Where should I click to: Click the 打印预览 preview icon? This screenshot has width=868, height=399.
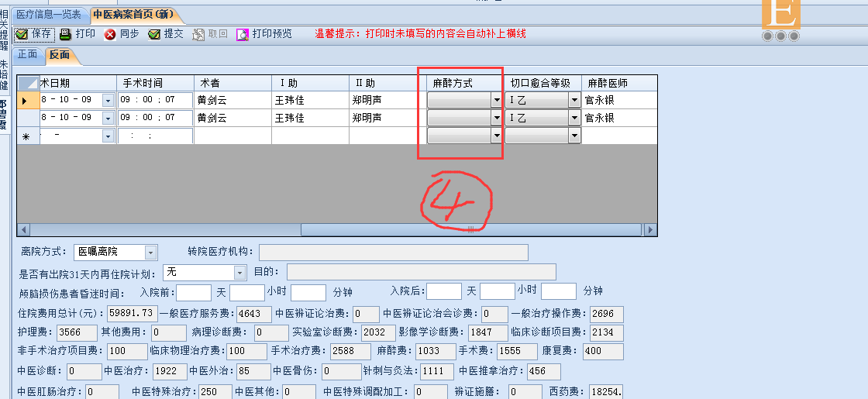coord(243,34)
